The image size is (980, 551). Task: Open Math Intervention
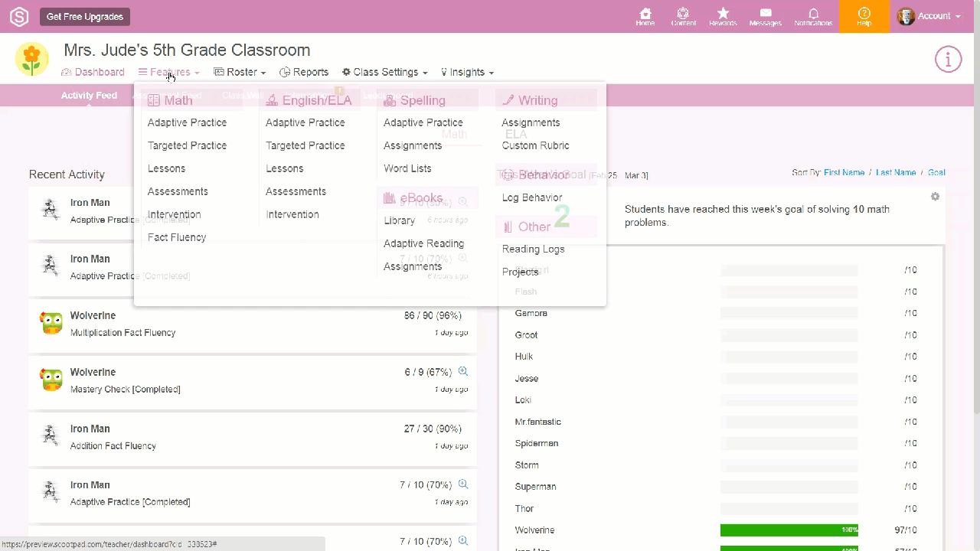174,214
